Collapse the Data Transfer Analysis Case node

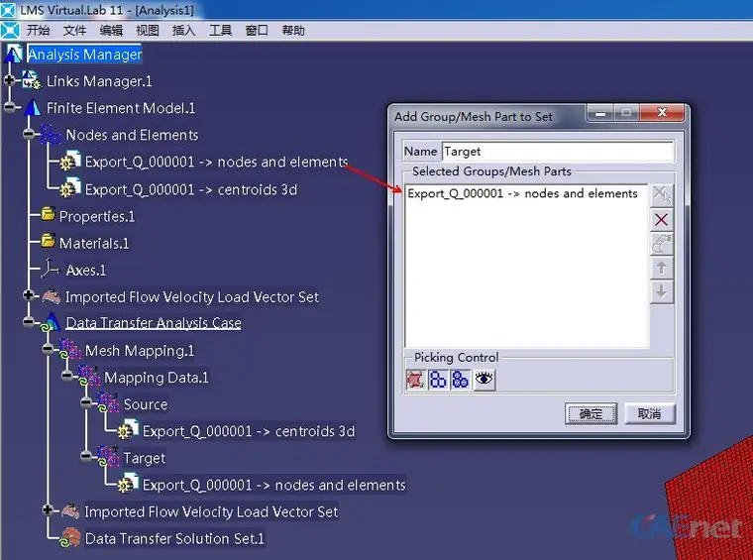pos(29,322)
